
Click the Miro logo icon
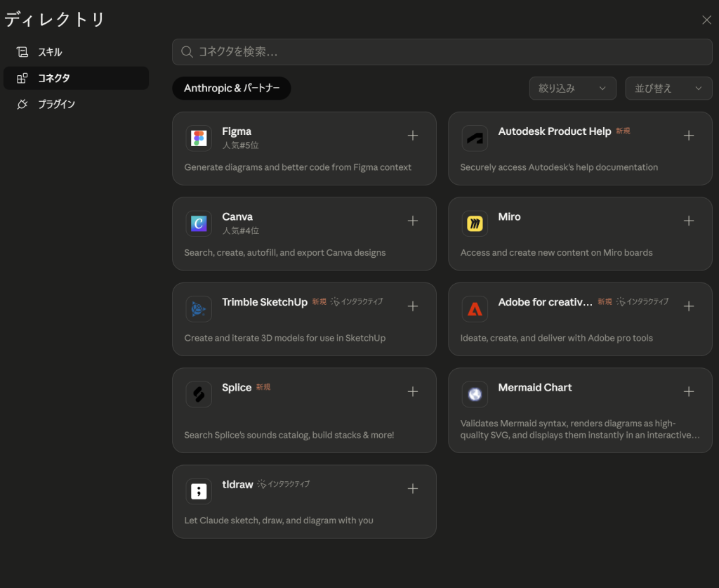click(x=475, y=224)
